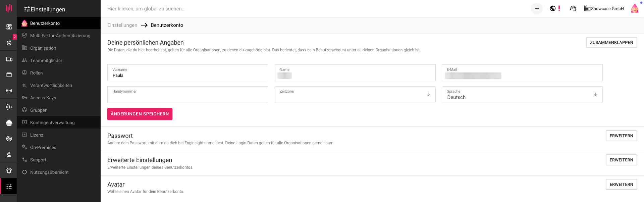Open the Zeitzone dropdown

click(355, 95)
